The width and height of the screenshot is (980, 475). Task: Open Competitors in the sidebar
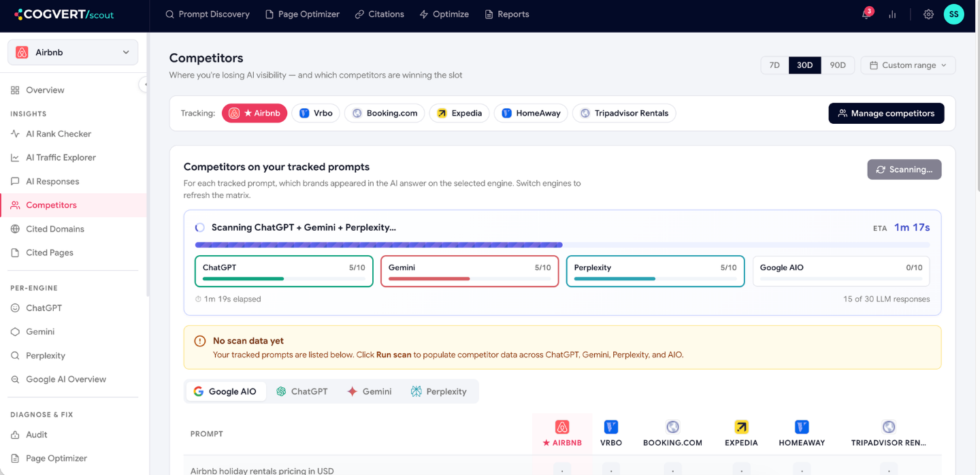73,205
